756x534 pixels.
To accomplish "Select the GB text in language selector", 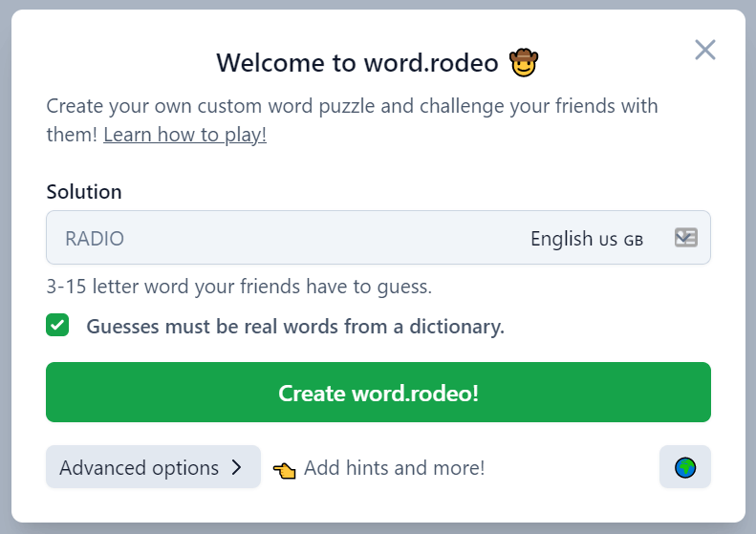I will point(634,240).
